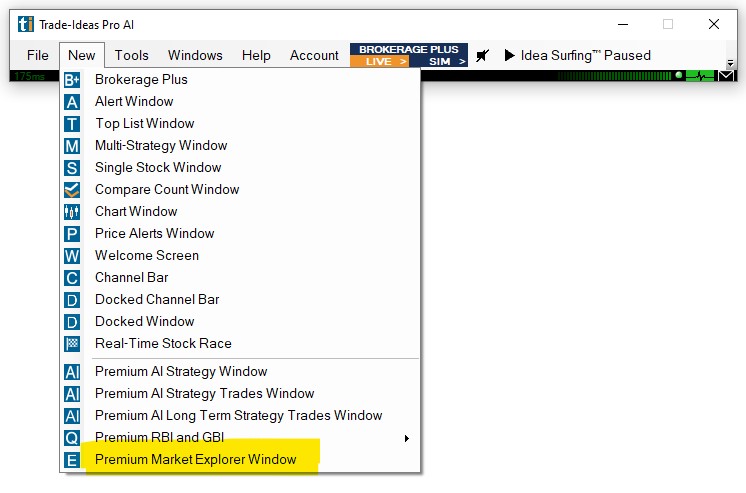The width and height of the screenshot is (746, 493).
Task: Open the Help menu
Action: [x=256, y=55]
